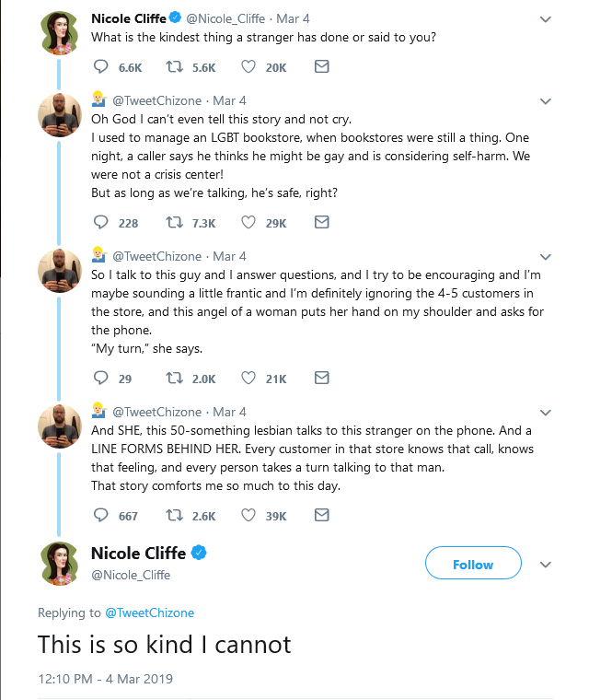Follow Nicole Cliffe
This screenshot has width=589, height=700.
pos(473,565)
